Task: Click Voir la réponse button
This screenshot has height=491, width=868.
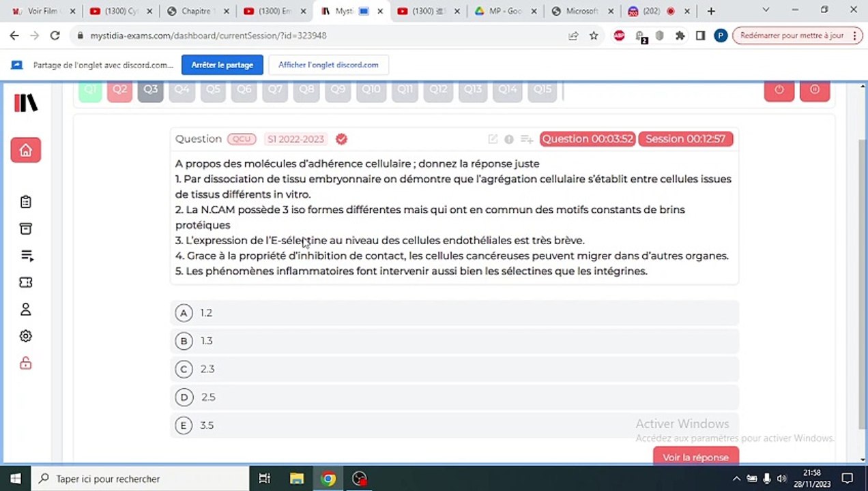Action: pos(695,456)
